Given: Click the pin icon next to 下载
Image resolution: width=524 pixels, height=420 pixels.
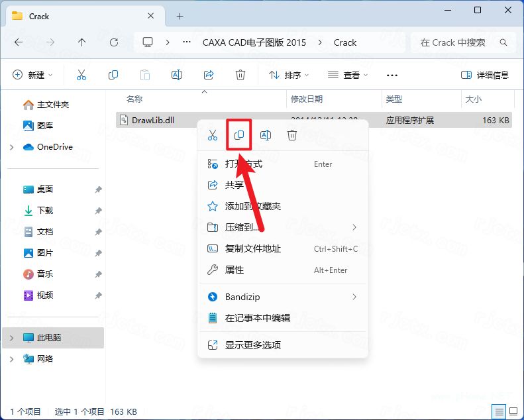Looking at the screenshot, I should [x=98, y=211].
